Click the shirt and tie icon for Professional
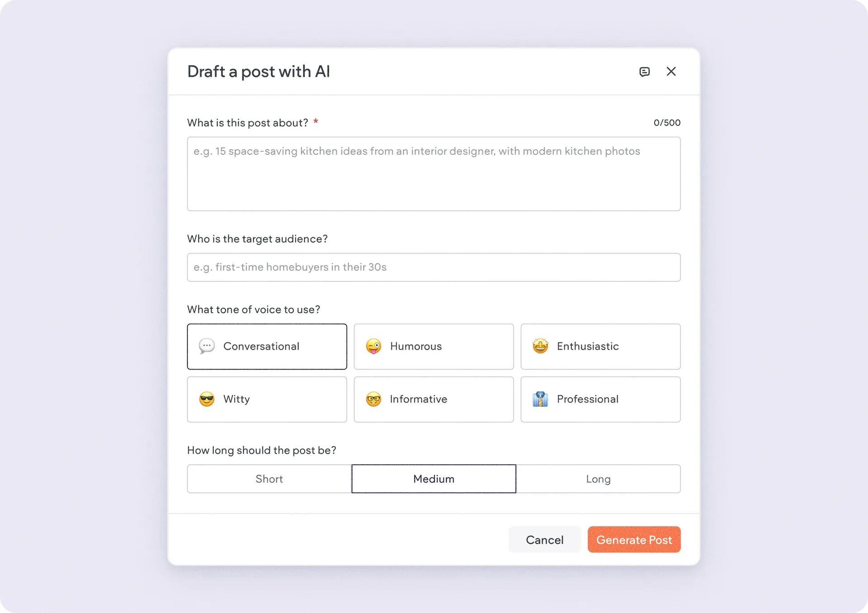Screen dimensions: 868x613 click(540, 399)
